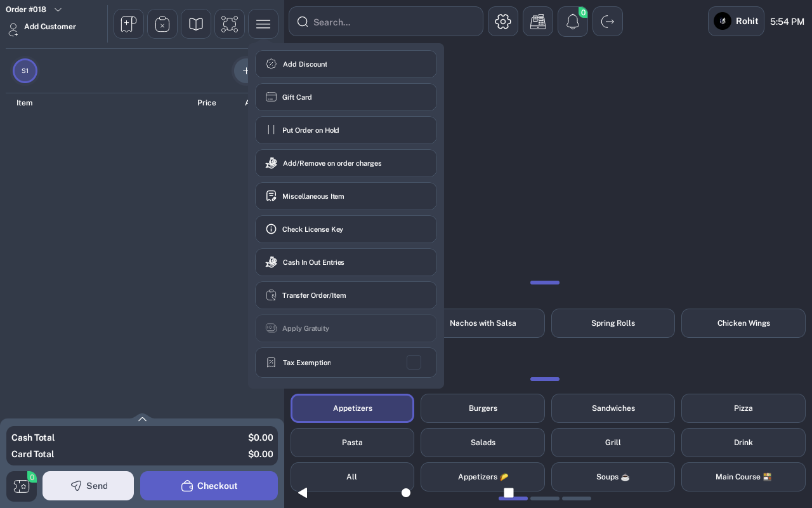The image size is (812, 508).
Task: Open the settings gear icon
Action: coord(503,22)
